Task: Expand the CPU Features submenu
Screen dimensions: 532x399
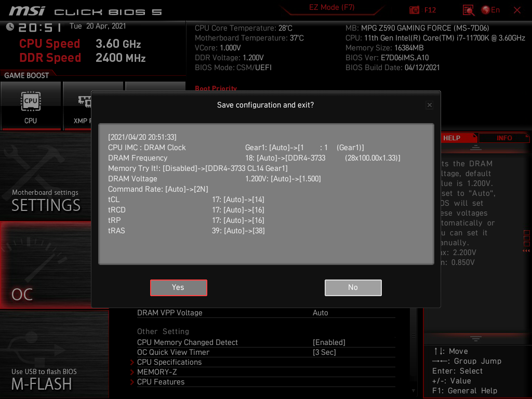Action: 161,382
